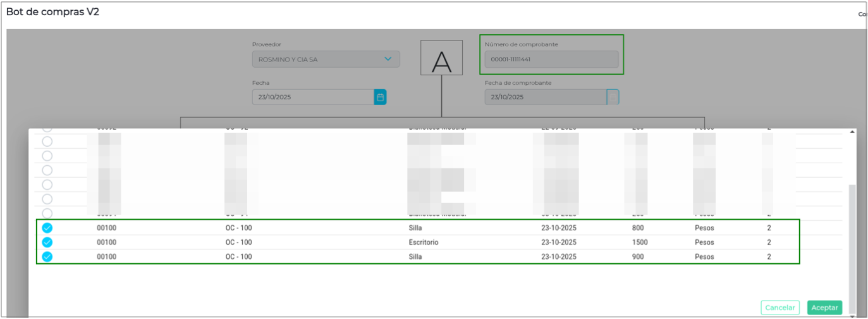Select the unchecked circle directly above Silla 800 row
Screen dimensions: 868x319
pyautogui.click(x=47, y=214)
